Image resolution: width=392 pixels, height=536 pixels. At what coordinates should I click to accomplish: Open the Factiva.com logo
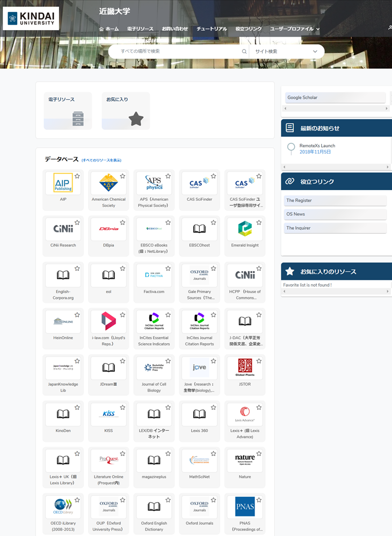(154, 275)
